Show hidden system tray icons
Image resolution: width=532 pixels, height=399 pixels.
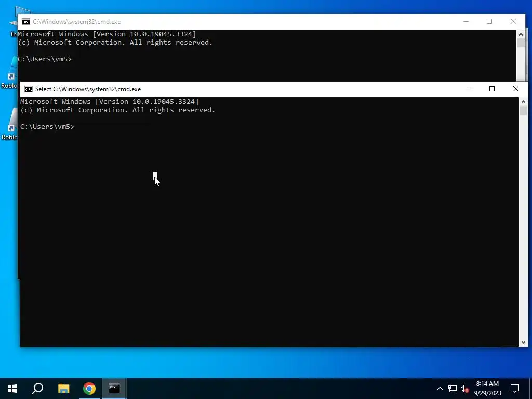coord(440,389)
